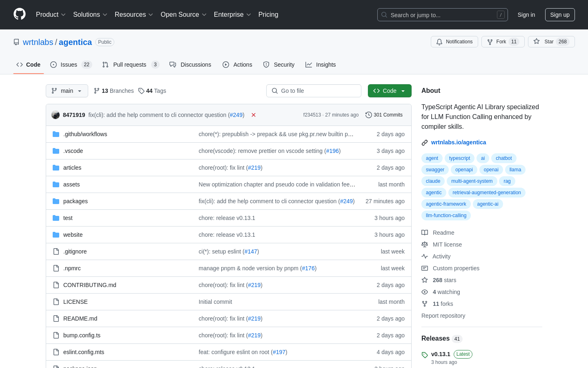Screen dimensions: 588x368
Task: Expand the Solutions menu
Action: [x=90, y=14]
